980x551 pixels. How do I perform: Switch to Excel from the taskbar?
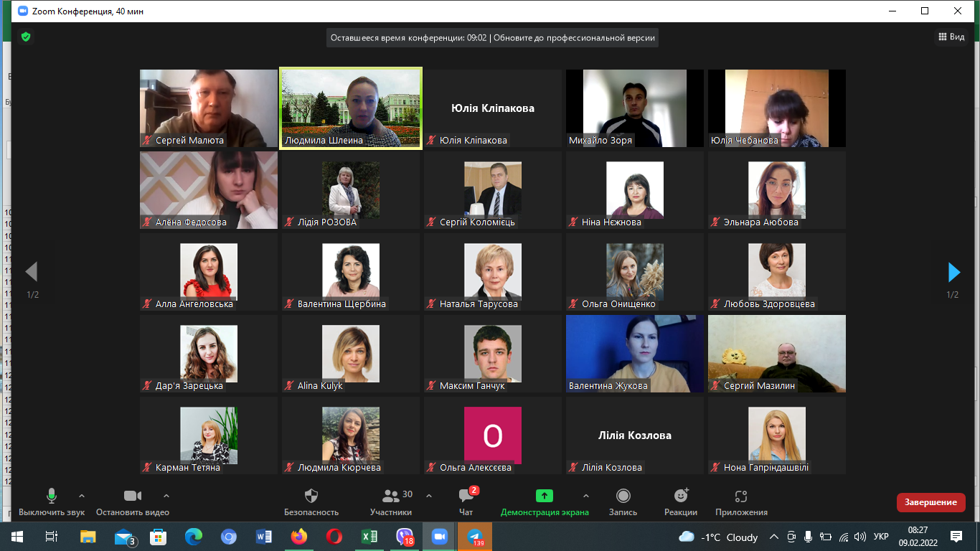(369, 537)
